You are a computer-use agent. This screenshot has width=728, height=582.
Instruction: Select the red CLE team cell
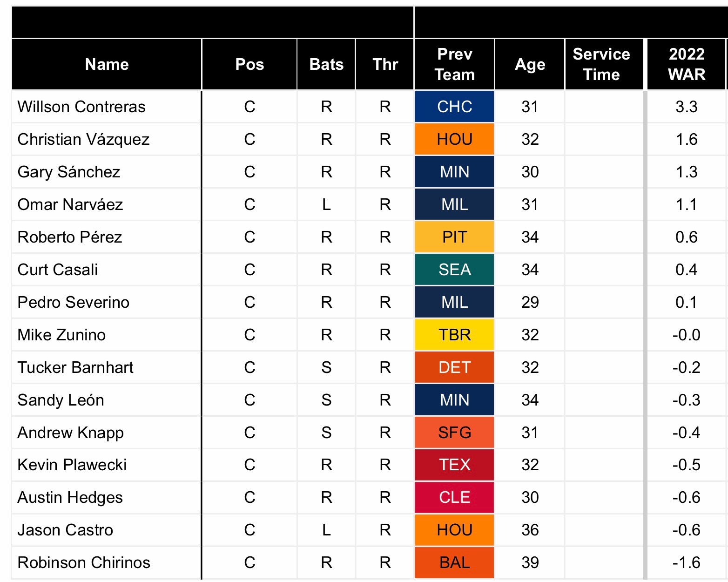coord(454,497)
